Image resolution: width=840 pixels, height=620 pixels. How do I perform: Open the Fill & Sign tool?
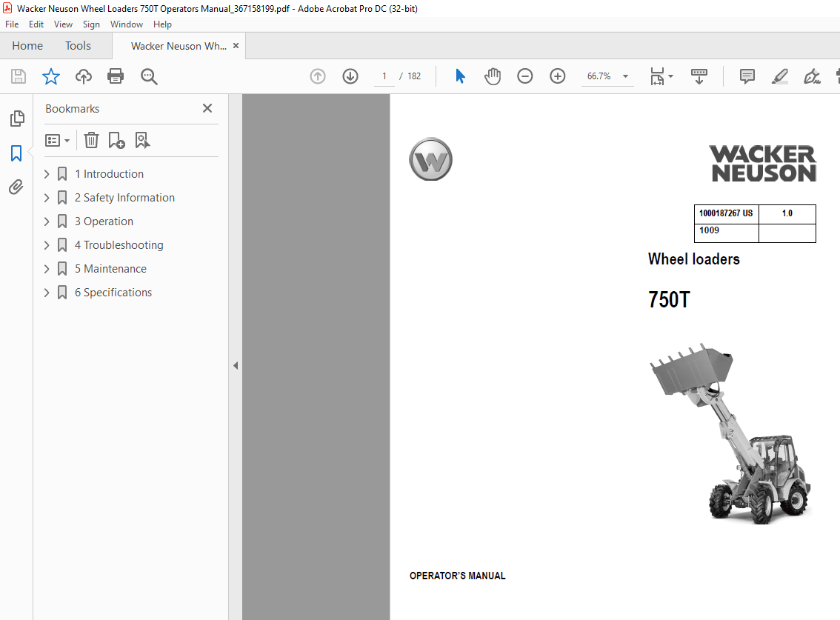pyautogui.click(x=812, y=76)
